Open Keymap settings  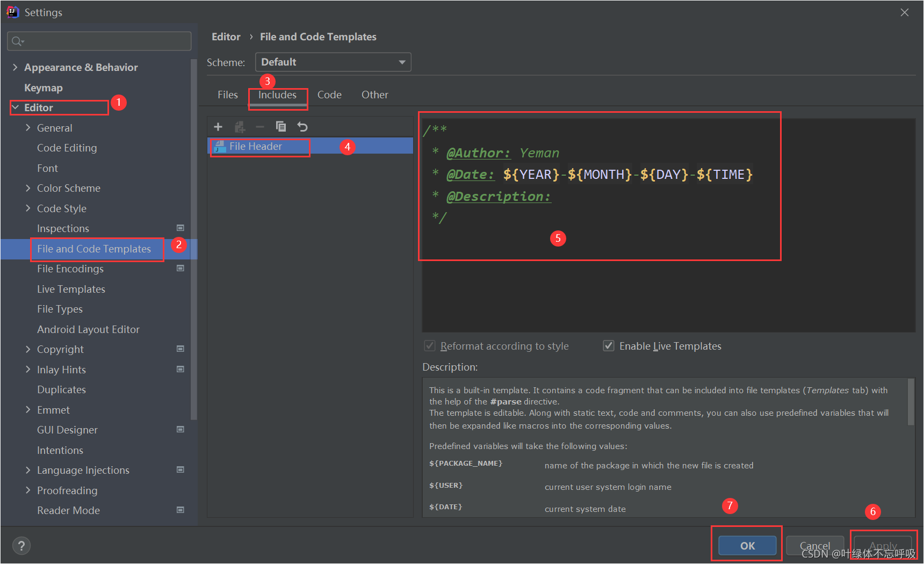coord(44,88)
